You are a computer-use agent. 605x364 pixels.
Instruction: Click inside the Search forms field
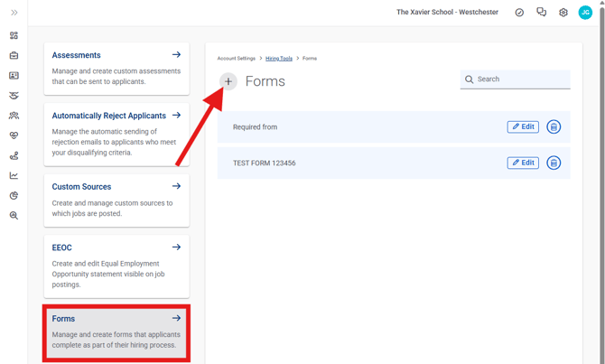click(515, 79)
